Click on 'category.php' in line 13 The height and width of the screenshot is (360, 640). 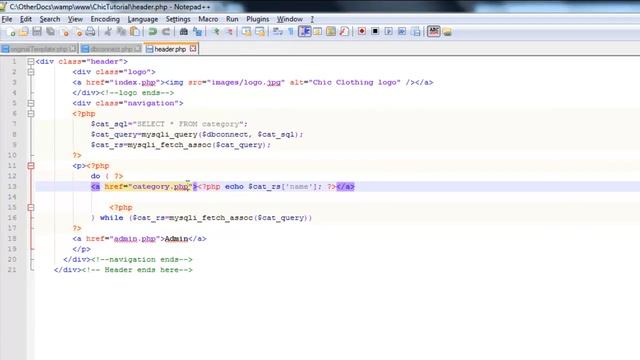[x=160, y=187]
